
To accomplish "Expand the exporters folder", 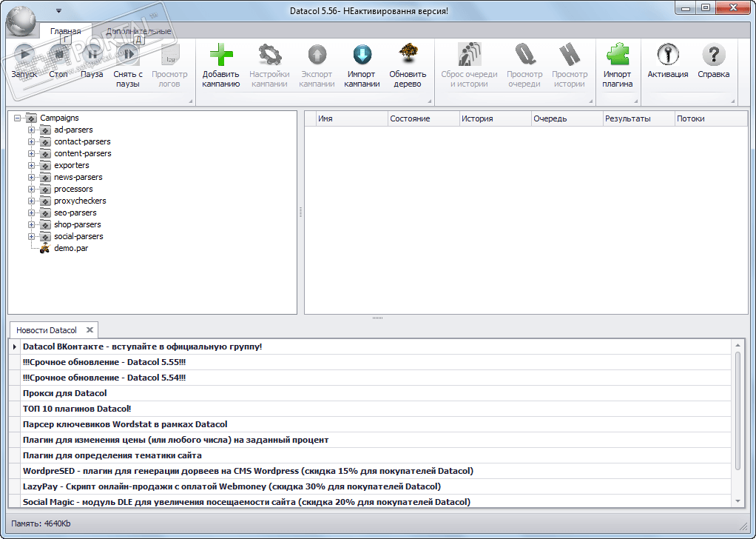I will pyautogui.click(x=31, y=166).
